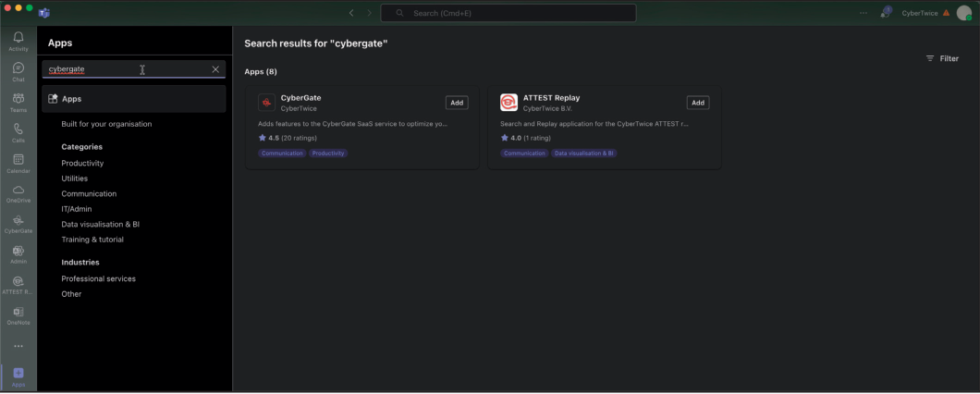Click CyberTwice B.V. publisher name

[x=547, y=109]
